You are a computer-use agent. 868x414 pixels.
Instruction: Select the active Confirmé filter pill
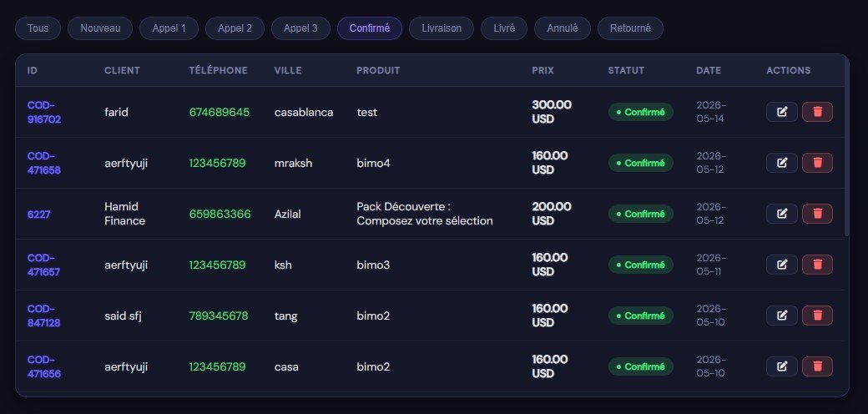point(369,28)
